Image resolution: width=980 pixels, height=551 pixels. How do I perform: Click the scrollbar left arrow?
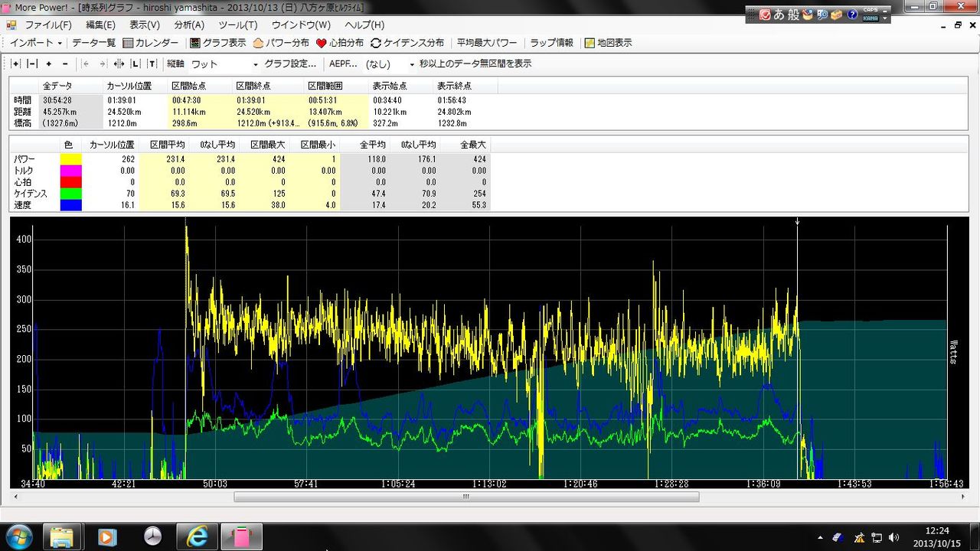[16, 497]
